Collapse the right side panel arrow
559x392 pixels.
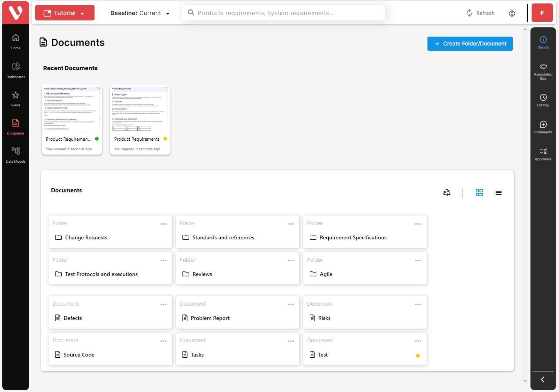coord(543,380)
